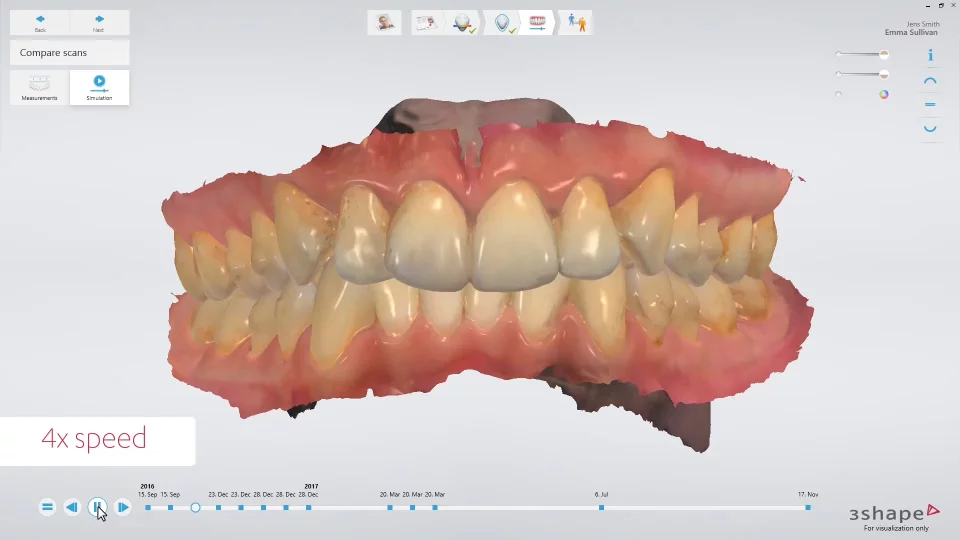The width and height of the screenshot is (960, 540).
Task: Show upper jaw arch view
Action: point(930,81)
